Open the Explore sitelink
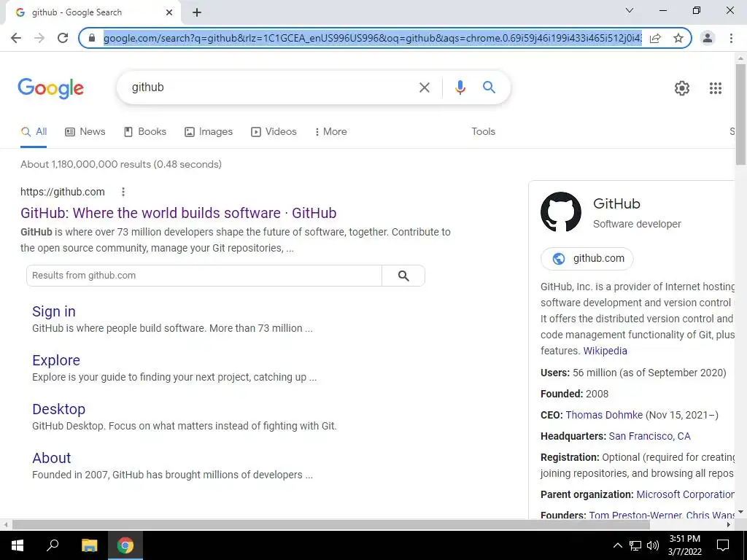 pyautogui.click(x=55, y=360)
